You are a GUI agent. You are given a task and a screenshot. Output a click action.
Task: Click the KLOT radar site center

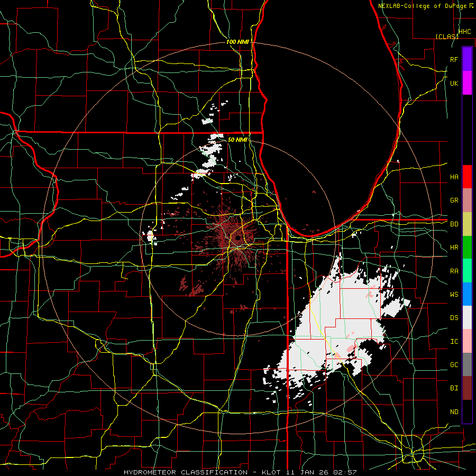(x=237, y=239)
